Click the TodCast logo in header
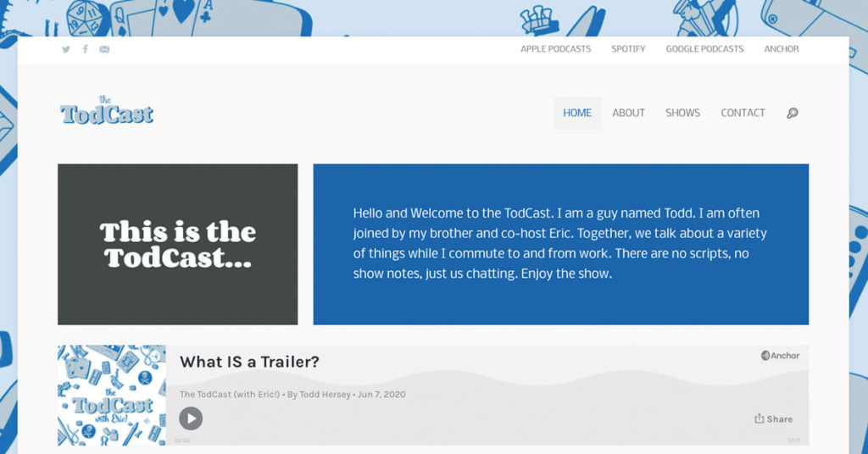 pyautogui.click(x=107, y=112)
